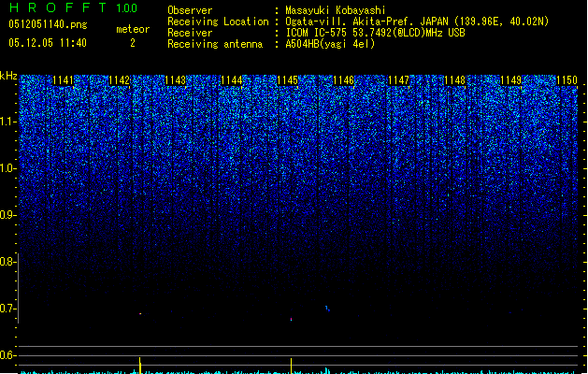Click the Receiving antenna label

pyautogui.click(x=215, y=44)
